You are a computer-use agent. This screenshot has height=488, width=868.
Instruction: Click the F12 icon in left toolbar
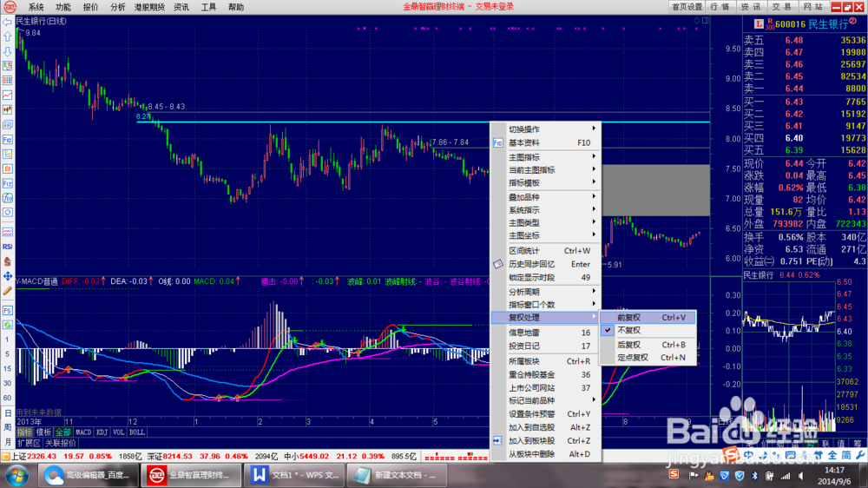(7, 183)
